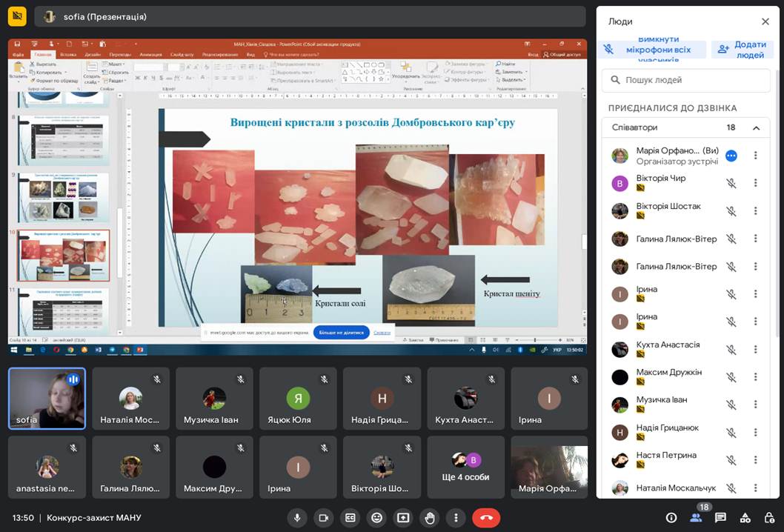Screen dimensions: 784x532
Task: Collapse the Співавтори participants list
Action: pos(756,127)
